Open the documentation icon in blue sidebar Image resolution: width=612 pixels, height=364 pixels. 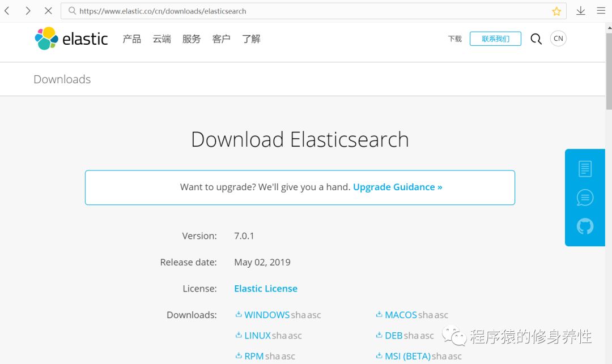click(x=585, y=169)
